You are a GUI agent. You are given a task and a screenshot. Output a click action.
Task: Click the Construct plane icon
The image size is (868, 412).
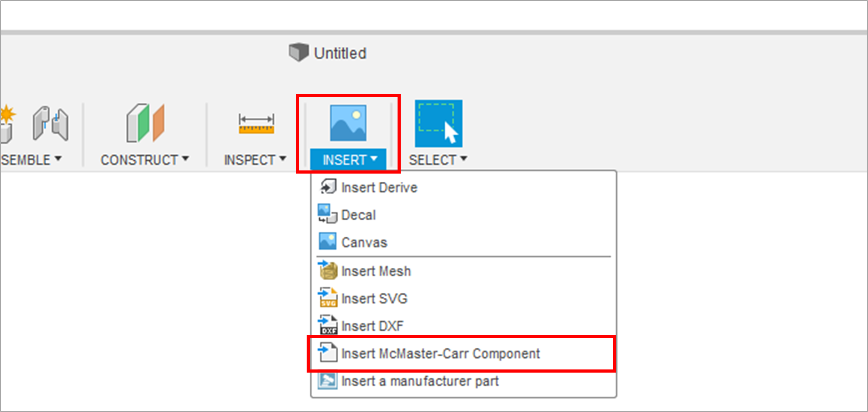coord(146,123)
